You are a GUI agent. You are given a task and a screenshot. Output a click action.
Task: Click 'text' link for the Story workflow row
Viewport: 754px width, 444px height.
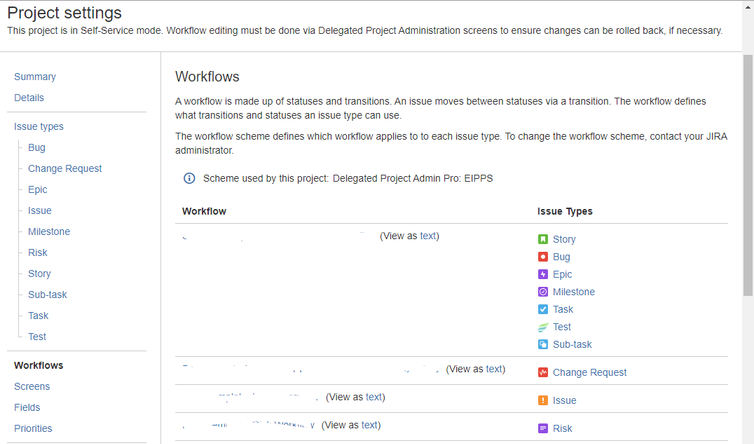[x=428, y=236]
